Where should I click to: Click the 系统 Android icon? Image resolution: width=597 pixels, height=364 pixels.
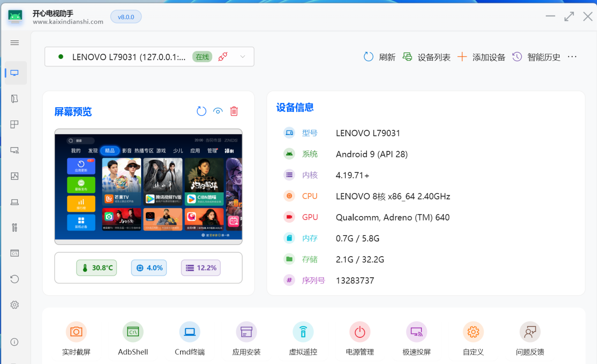(x=289, y=154)
